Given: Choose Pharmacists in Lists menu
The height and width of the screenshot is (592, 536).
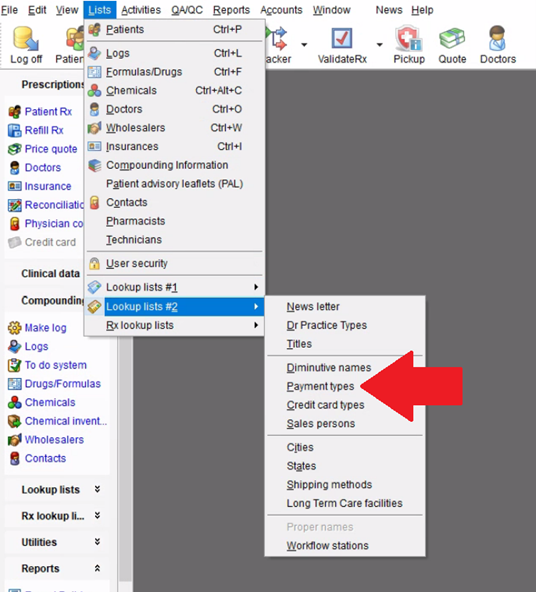Looking at the screenshot, I should pos(174,221).
